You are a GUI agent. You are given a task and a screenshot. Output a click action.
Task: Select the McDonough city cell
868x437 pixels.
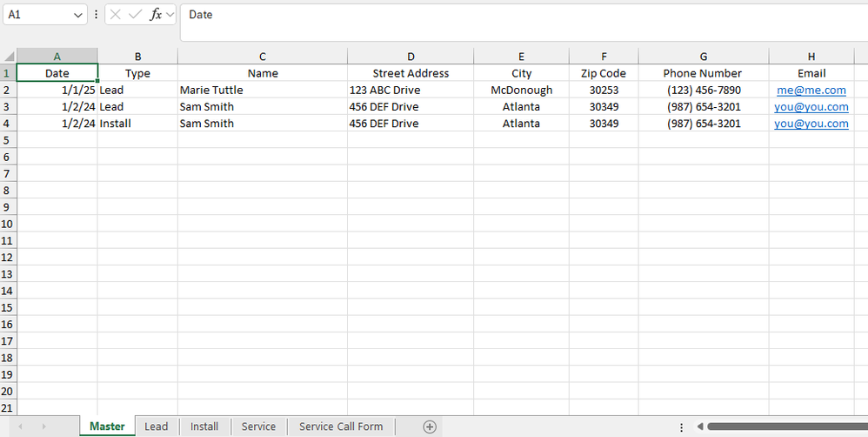[x=522, y=90]
